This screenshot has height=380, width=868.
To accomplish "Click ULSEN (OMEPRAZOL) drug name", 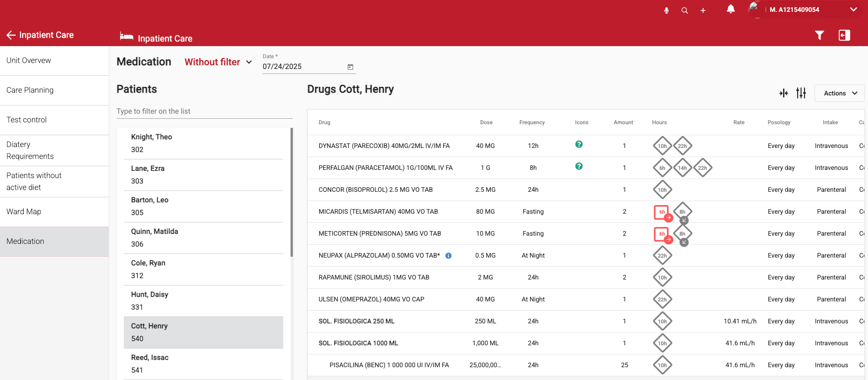I will point(371,300).
